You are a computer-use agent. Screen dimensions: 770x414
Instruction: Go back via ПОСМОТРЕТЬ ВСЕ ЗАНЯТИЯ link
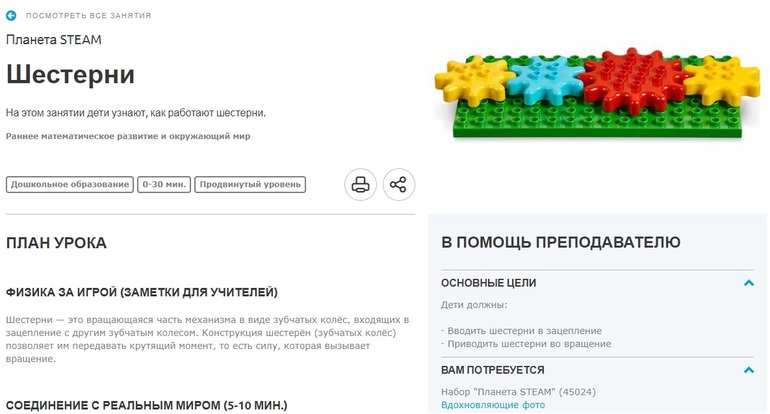[x=88, y=16]
